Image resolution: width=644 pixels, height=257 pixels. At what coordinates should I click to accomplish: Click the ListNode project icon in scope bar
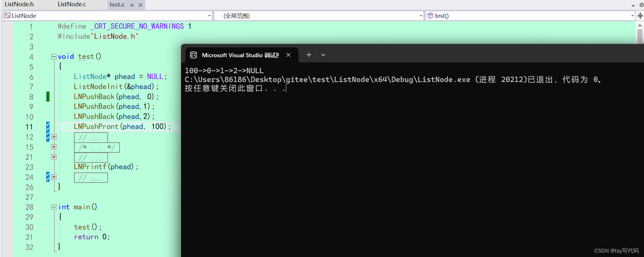[x=7, y=15]
